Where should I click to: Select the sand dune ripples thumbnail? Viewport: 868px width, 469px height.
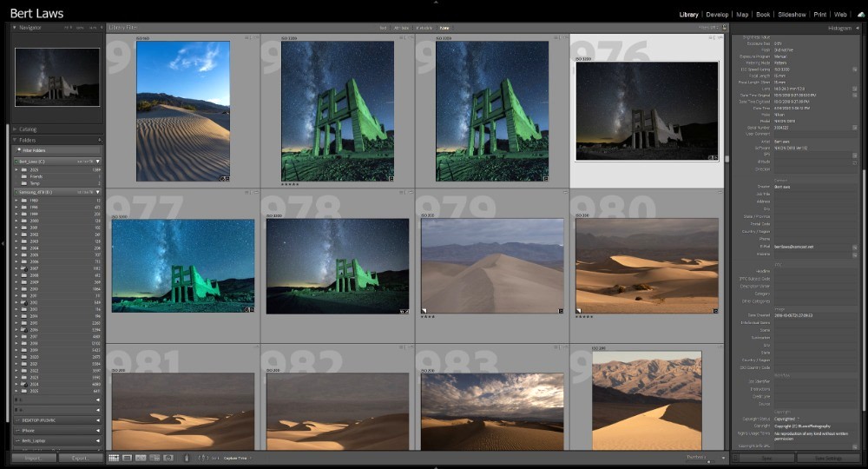(x=183, y=111)
